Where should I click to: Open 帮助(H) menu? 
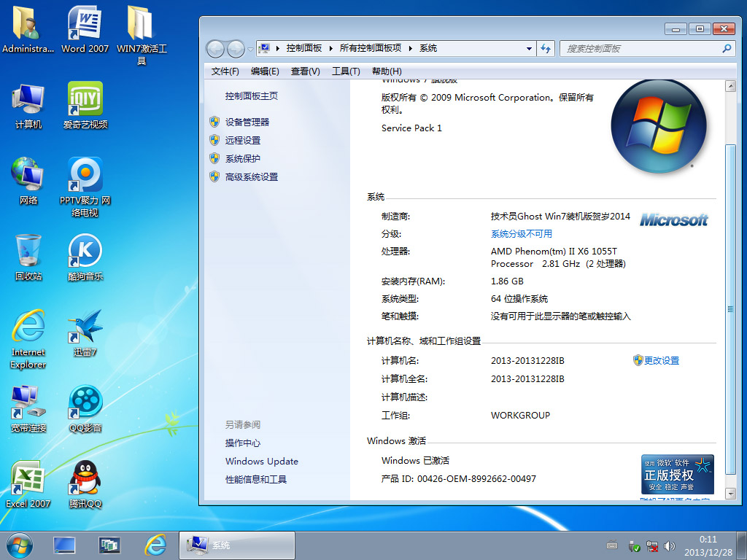(x=387, y=71)
